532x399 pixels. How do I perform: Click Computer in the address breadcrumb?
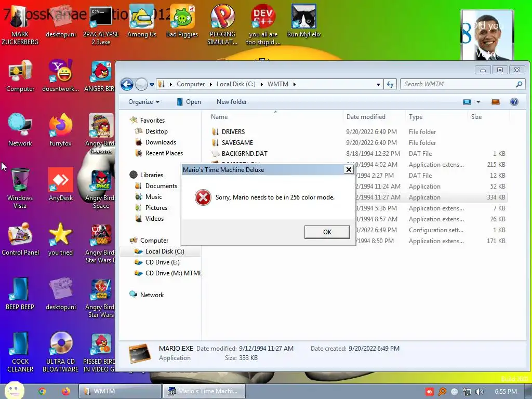[x=191, y=84]
